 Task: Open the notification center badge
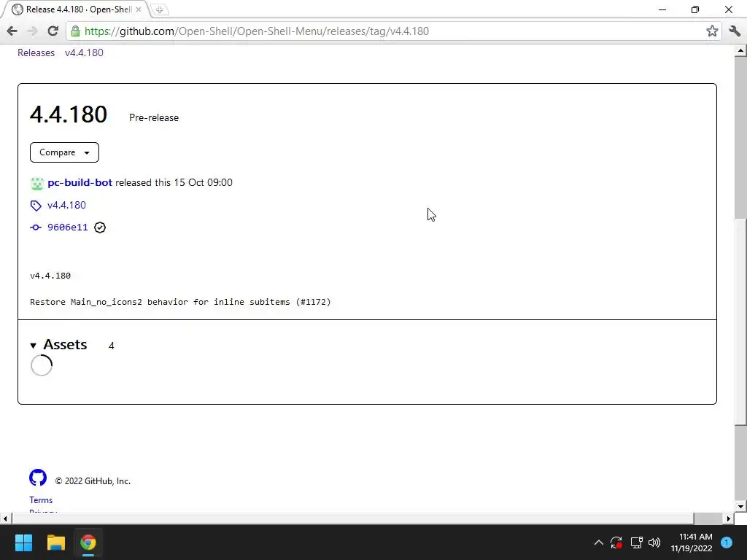727,542
